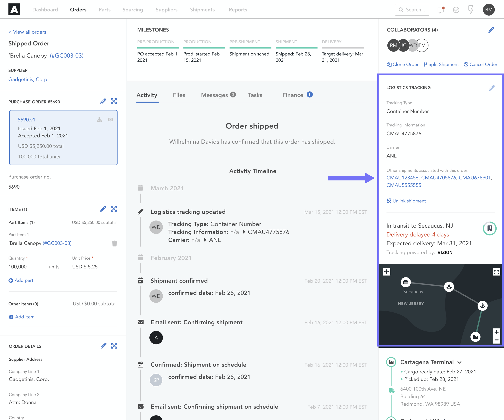The width and height of the screenshot is (504, 420).
Task: Download purchase order 5690.v1
Action: point(99,120)
